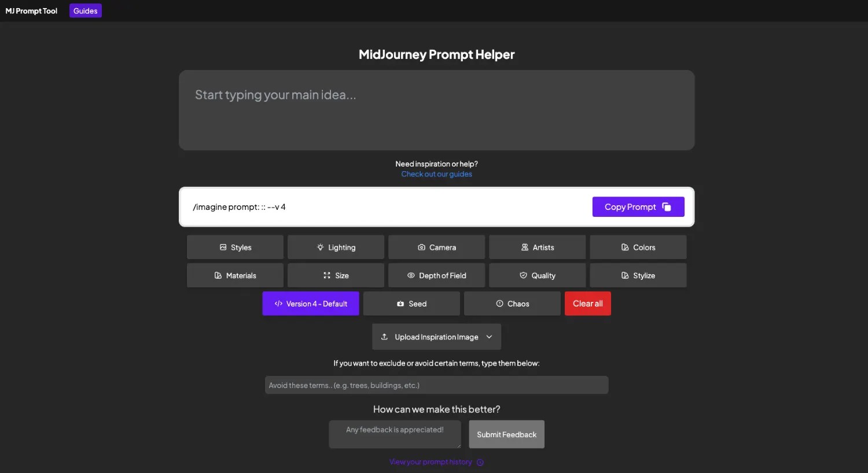Open the Size settings
The width and height of the screenshot is (868, 473).
point(336,276)
